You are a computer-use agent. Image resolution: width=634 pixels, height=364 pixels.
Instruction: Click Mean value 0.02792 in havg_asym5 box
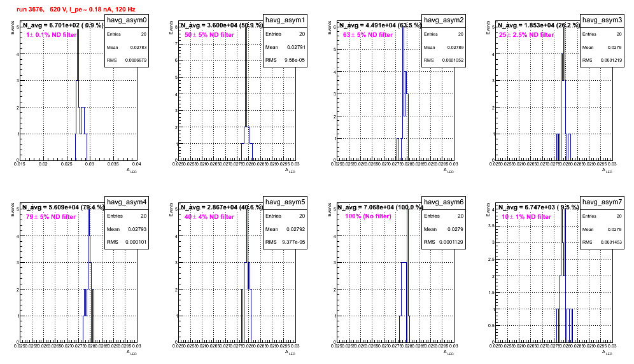click(296, 229)
